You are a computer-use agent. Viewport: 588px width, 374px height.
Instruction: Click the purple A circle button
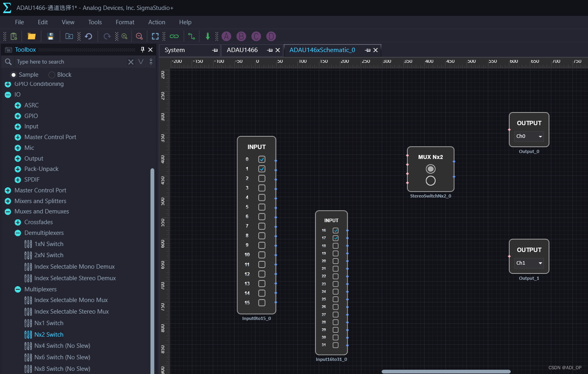[226, 36]
